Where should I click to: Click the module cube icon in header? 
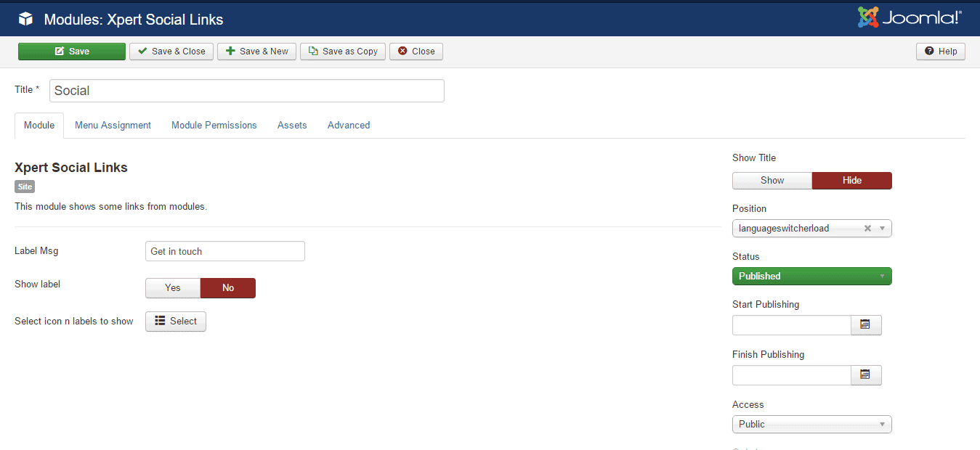click(x=26, y=20)
